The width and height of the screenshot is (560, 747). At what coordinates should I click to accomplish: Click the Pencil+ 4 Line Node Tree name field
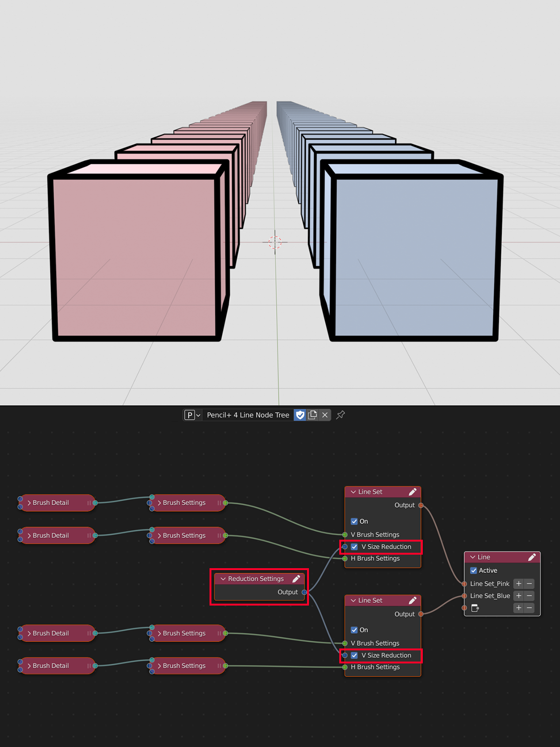point(248,415)
